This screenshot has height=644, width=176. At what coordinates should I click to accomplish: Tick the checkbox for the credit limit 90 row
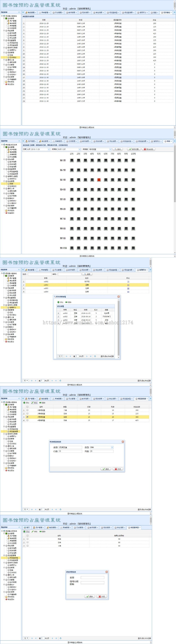27,539
